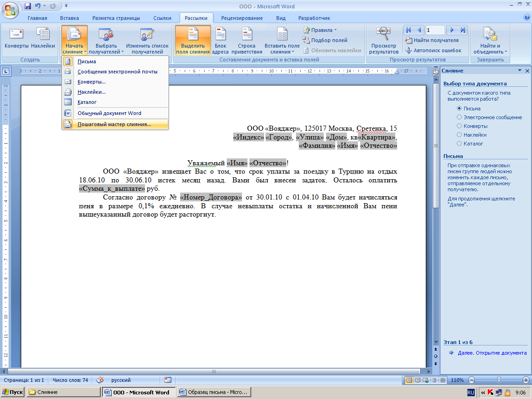Select the Каталог radio option in pane
This screenshot has height=399, width=532.
[x=459, y=144]
